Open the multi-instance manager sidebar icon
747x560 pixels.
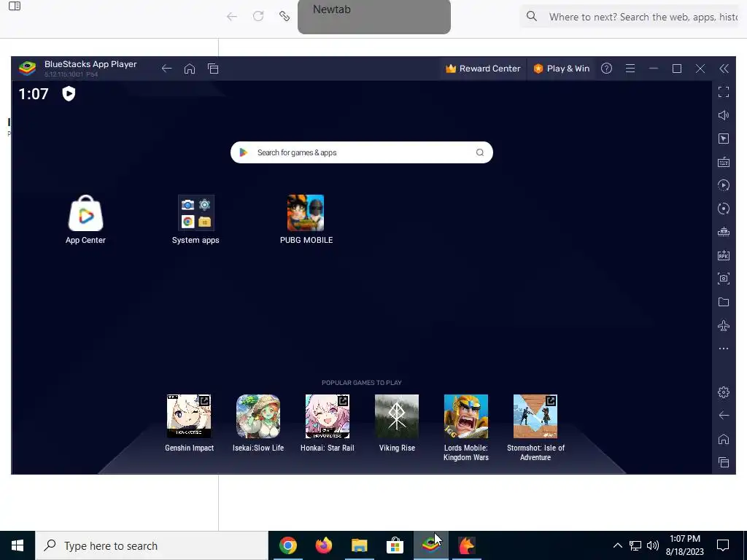coord(724,232)
